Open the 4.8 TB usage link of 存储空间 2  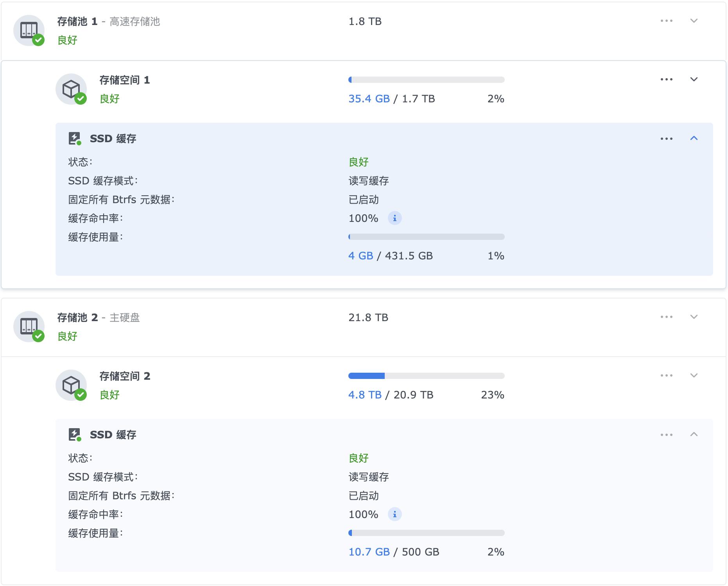coord(364,395)
